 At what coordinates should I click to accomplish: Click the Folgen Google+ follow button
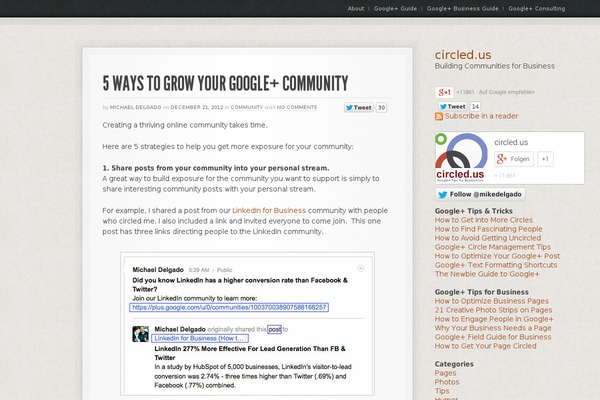click(514, 159)
